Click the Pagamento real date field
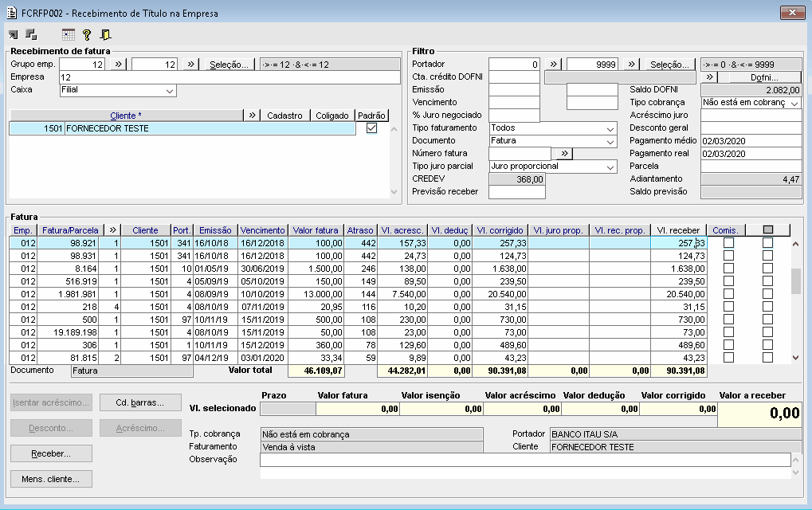This screenshot has height=510, width=812. pyautogui.click(x=750, y=154)
